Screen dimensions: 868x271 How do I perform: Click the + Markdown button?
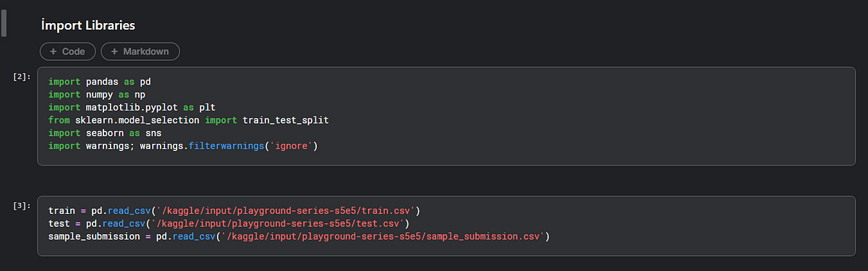point(140,51)
